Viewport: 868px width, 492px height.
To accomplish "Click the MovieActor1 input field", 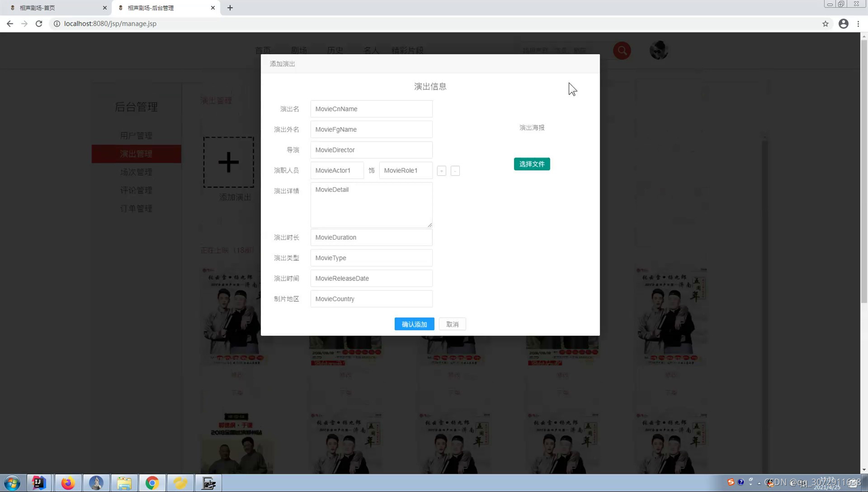I will [x=337, y=170].
